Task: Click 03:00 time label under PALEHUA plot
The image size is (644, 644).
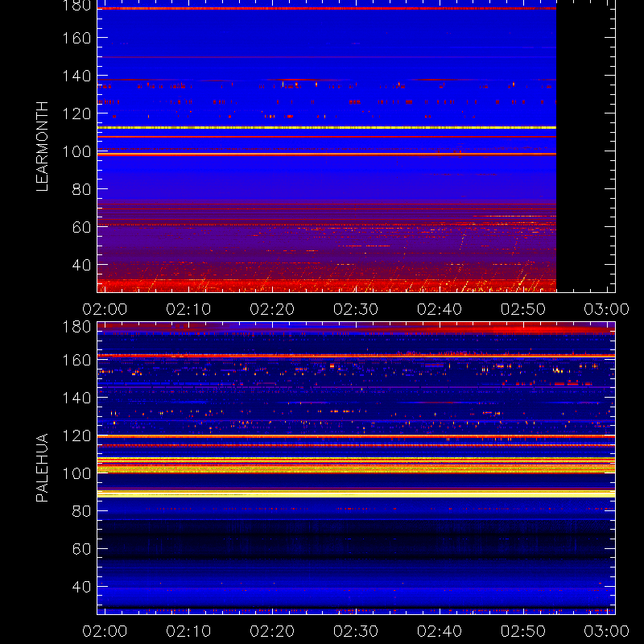Action: point(607,631)
